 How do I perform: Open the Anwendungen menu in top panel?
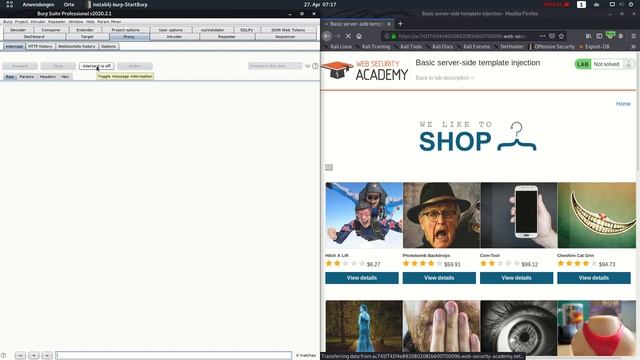tap(38, 4)
